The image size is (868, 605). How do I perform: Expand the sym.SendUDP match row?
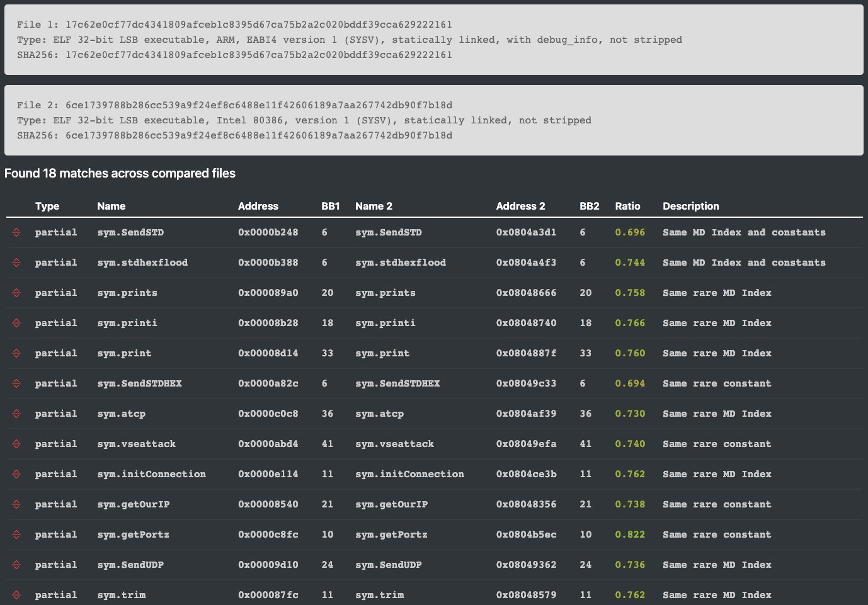coord(16,565)
